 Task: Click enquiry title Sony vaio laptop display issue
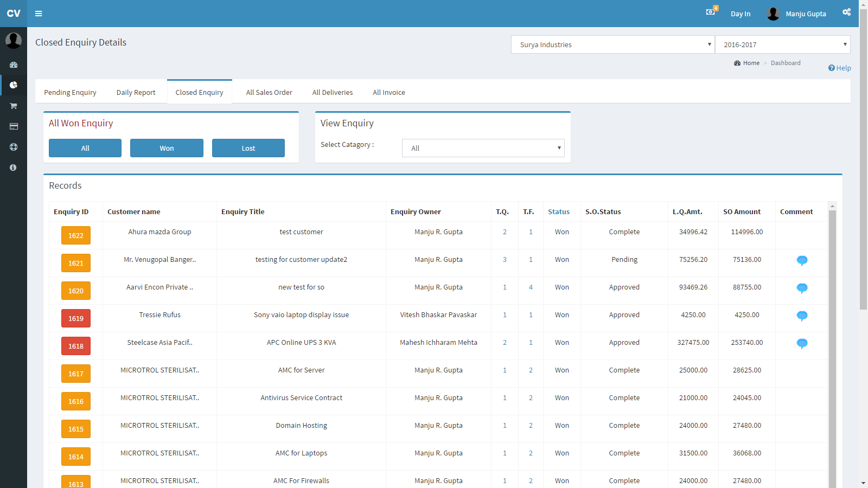[x=301, y=314]
